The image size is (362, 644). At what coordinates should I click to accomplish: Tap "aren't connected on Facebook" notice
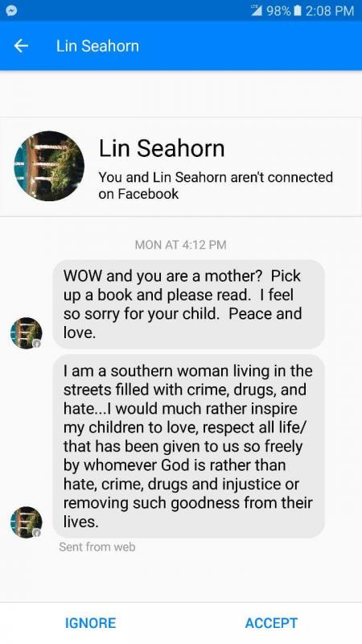216,186
